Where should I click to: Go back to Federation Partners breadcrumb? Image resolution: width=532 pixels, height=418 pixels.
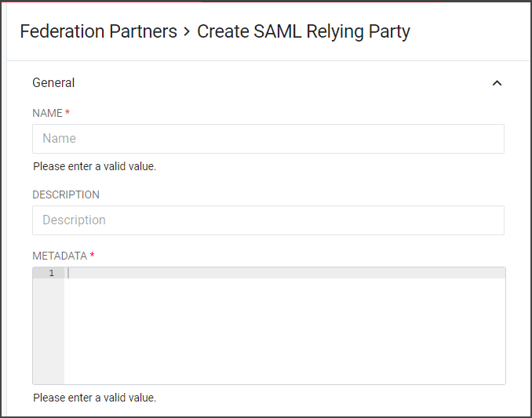[x=98, y=31]
